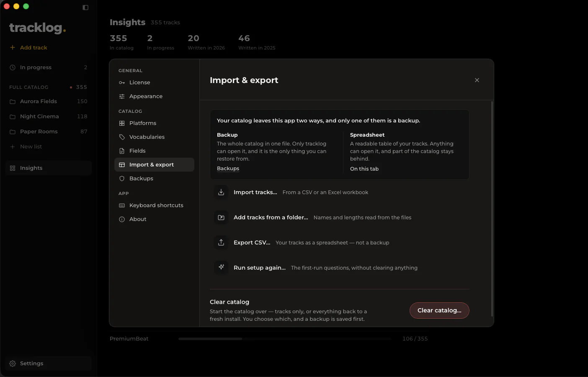
Task: Open the Backups settings tab
Action: [x=154, y=179]
